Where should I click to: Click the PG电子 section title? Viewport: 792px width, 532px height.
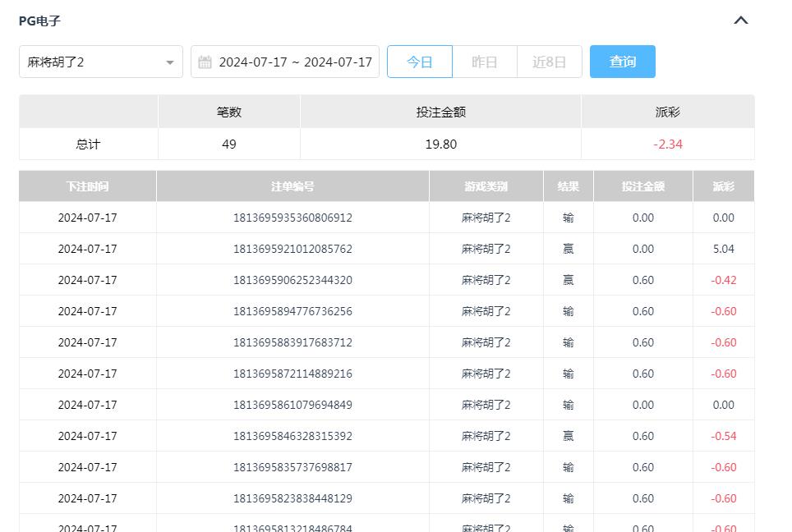click(39, 20)
